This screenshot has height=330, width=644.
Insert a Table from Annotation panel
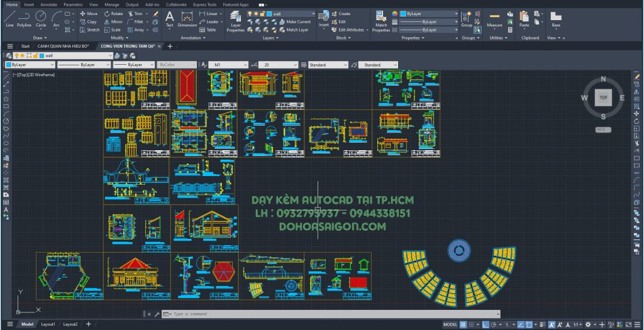tap(208, 30)
